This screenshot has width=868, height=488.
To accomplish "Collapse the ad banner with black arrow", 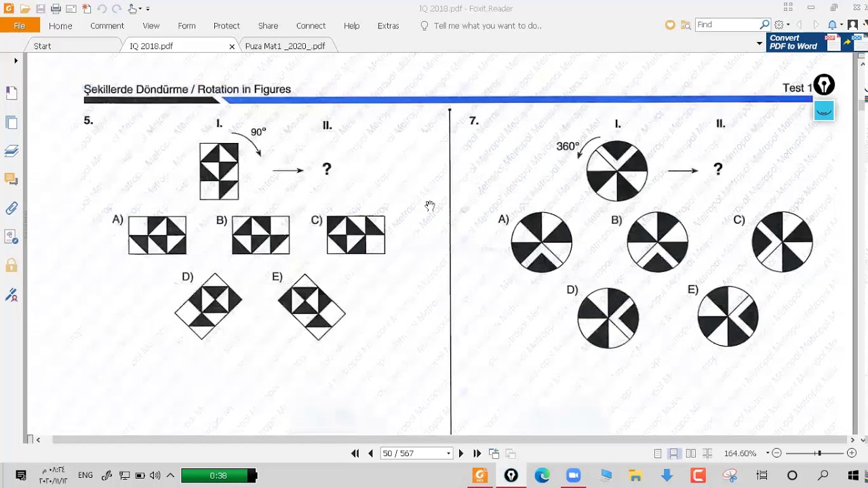I will (759, 43).
